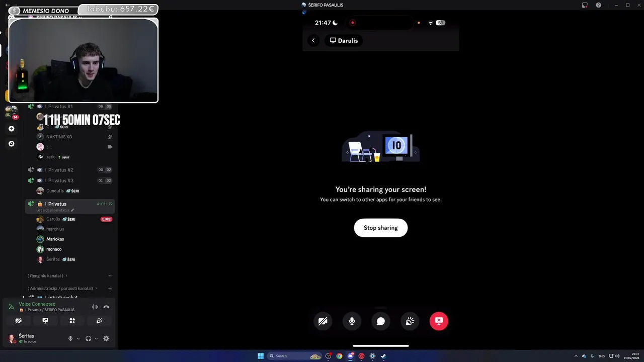
Task: Open user zerk in voice list
Action: pos(74,157)
